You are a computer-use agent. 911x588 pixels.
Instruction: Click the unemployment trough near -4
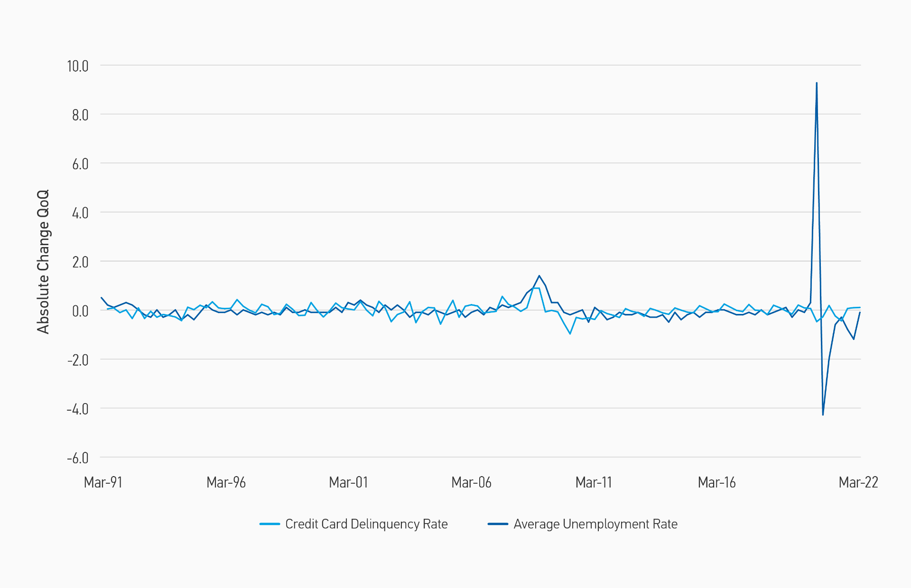pos(823,414)
